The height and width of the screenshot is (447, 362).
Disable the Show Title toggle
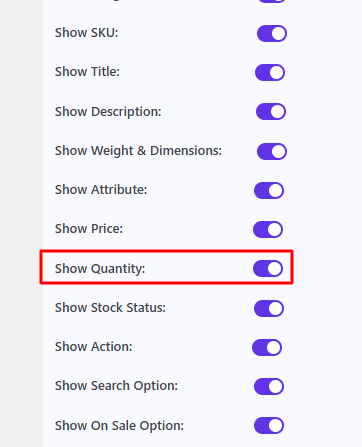click(270, 72)
